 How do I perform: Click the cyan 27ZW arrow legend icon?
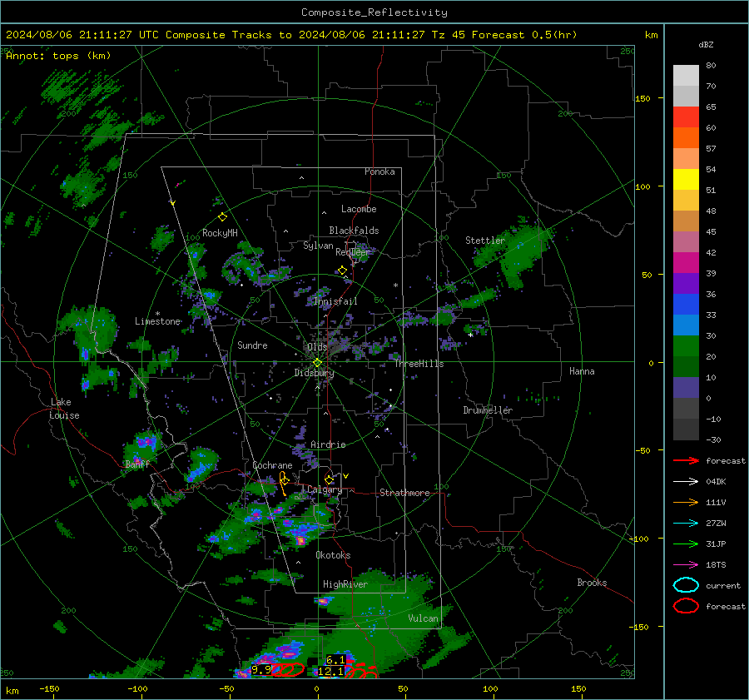pos(686,523)
